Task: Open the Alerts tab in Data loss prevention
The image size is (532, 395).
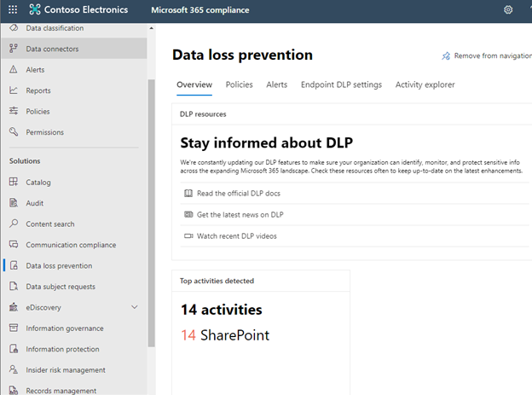Action: 277,84
